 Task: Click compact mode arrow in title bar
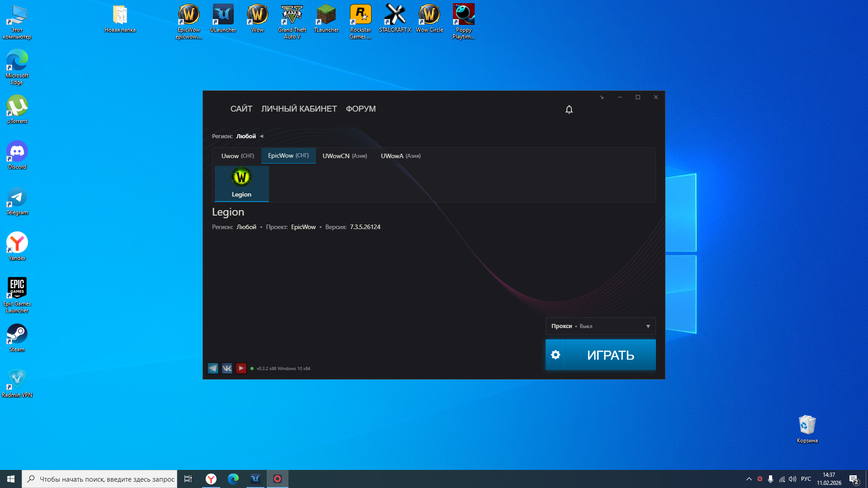click(602, 97)
